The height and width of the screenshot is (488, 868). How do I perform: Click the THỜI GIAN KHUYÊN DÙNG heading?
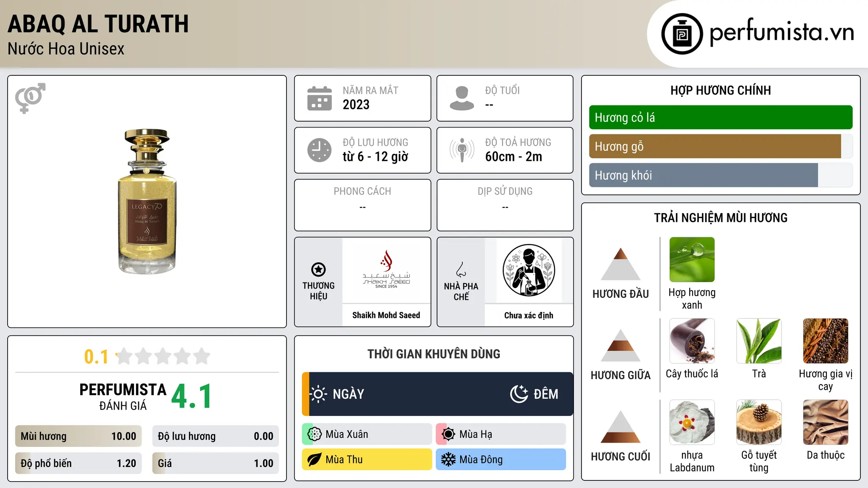tap(434, 354)
